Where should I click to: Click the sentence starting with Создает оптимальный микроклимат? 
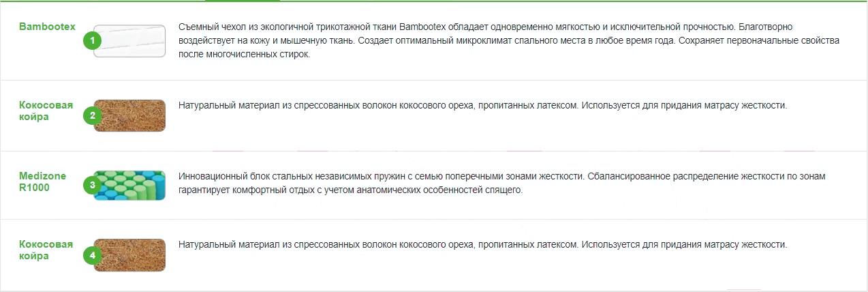tap(518, 41)
